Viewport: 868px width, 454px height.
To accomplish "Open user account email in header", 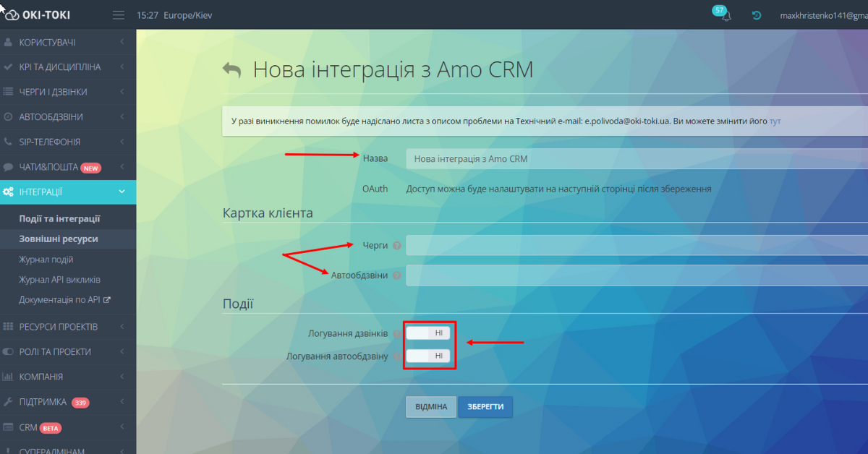I will pyautogui.click(x=823, y=15).
